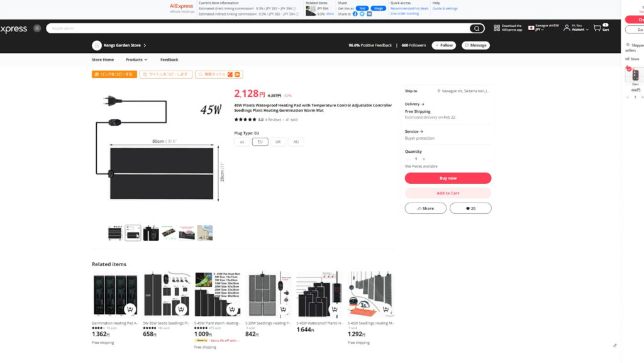Viewport: 644px width, 363px height.
Task: Click the Add to Cart button
Action: click(x=448, y=193)
